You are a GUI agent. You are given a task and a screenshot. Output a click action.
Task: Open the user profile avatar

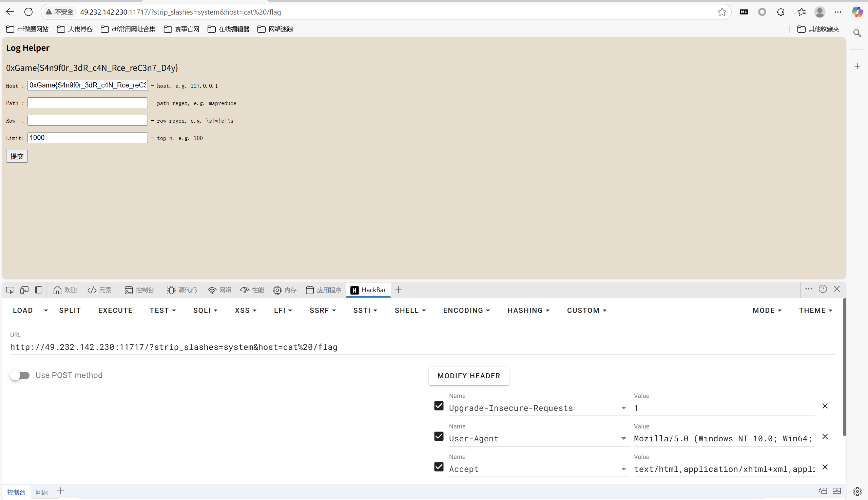coord(820,12)
